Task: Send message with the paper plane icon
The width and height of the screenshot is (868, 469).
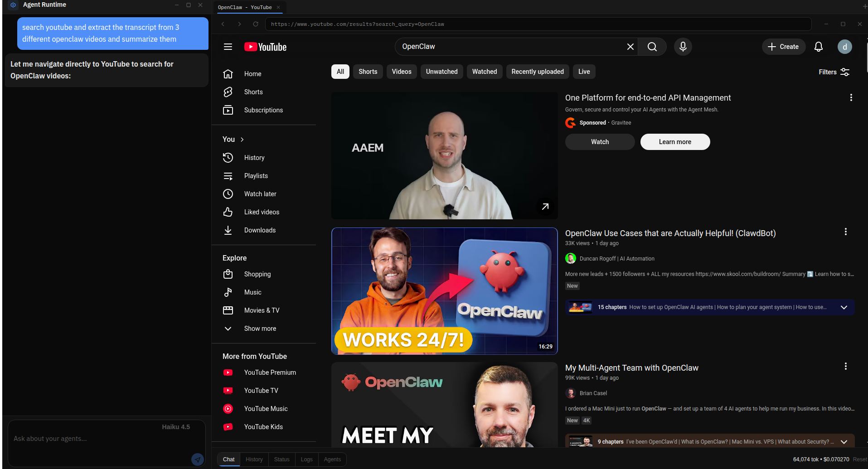Action: pos(197,459)
